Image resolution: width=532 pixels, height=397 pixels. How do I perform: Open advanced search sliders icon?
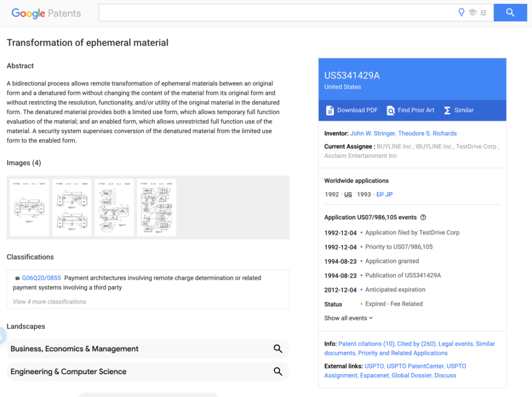coord(484,12)
